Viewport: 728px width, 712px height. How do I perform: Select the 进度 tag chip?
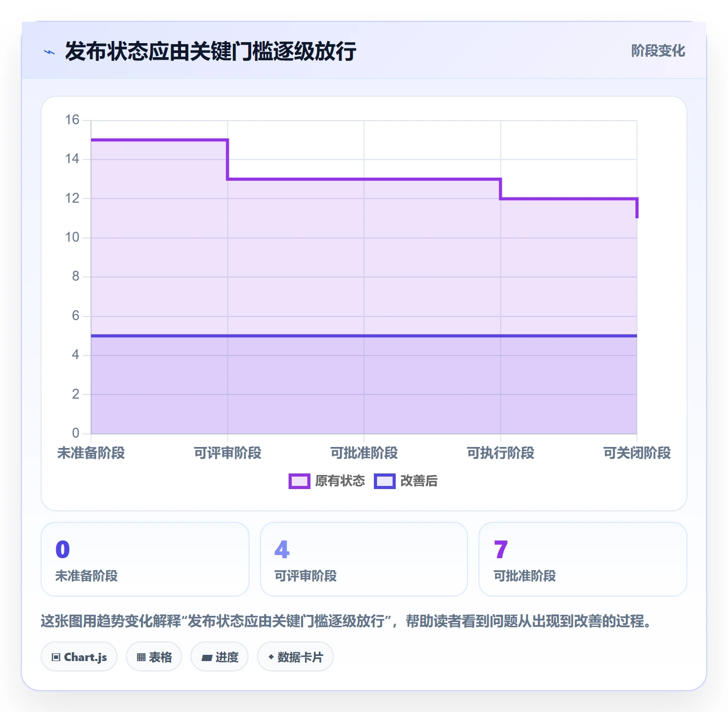219,657
